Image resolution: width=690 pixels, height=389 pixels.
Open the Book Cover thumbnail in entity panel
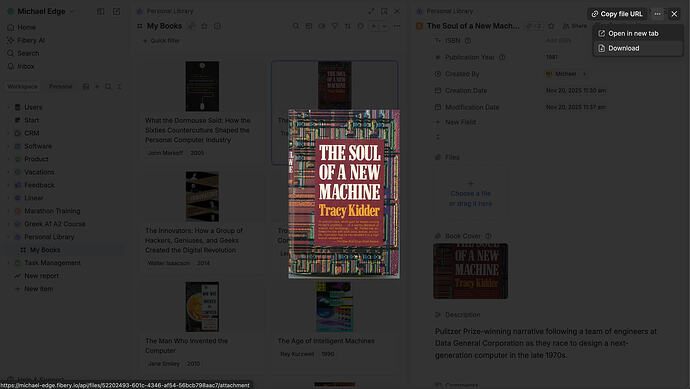470,271
